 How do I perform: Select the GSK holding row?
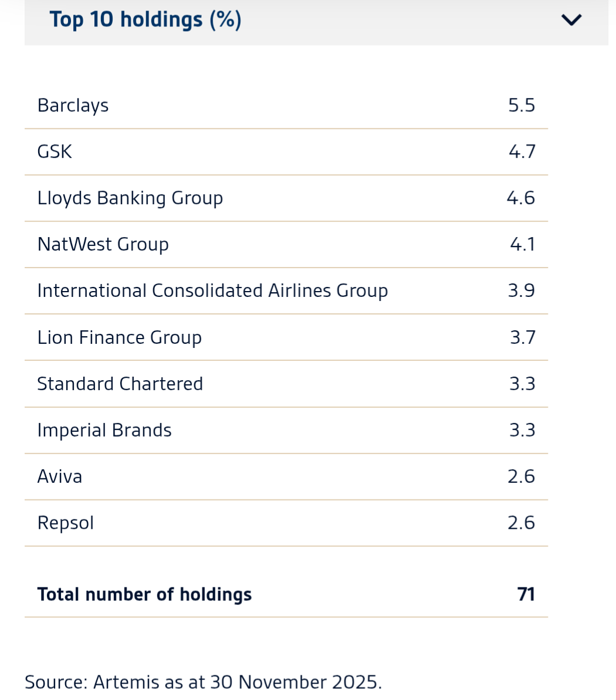click(x=286, y=152)
